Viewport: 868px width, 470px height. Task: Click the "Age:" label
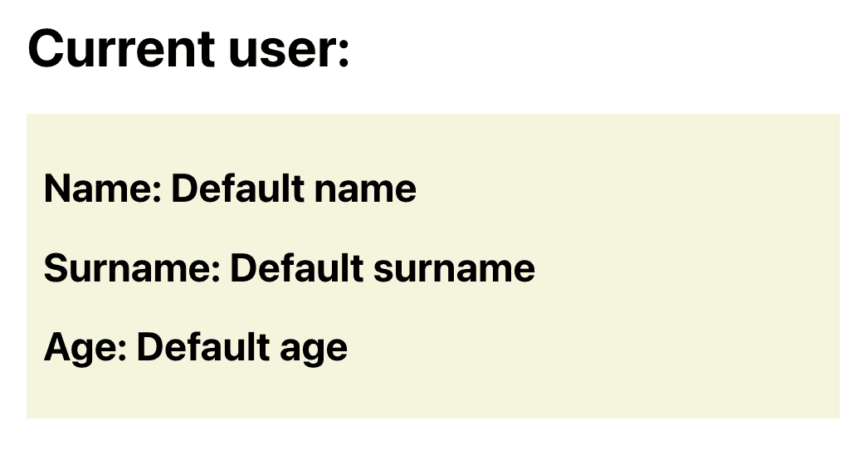click(85, 347)
